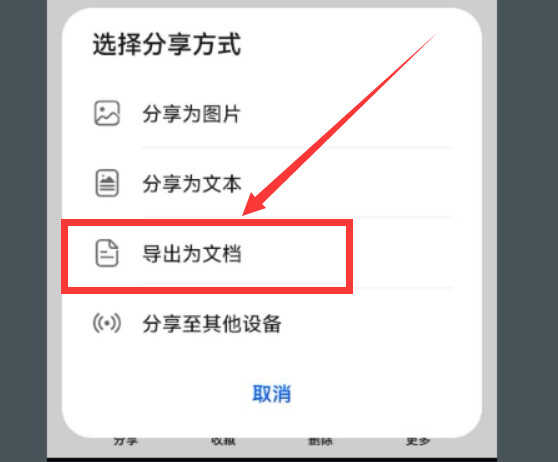Image resolution: width=558 pixels, height=462 pixels.
Task: Click the red arrow annotation's arrowhead
Action: [x=254, y=204]
